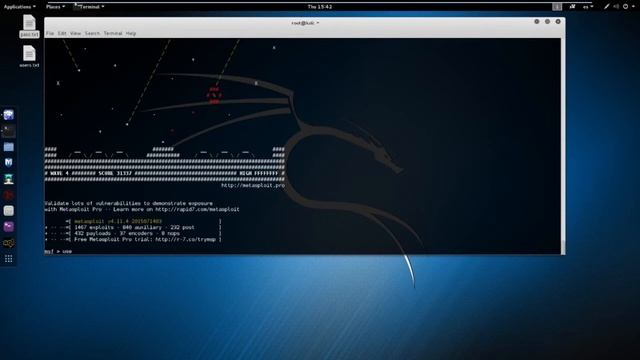Click the dark red circular dock icon

click(9, 195)
